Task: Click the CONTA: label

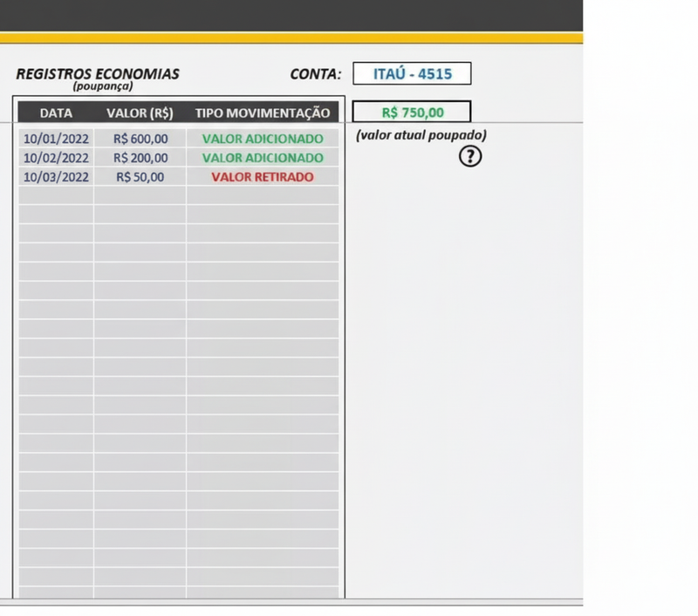Action: coord(315,74)
